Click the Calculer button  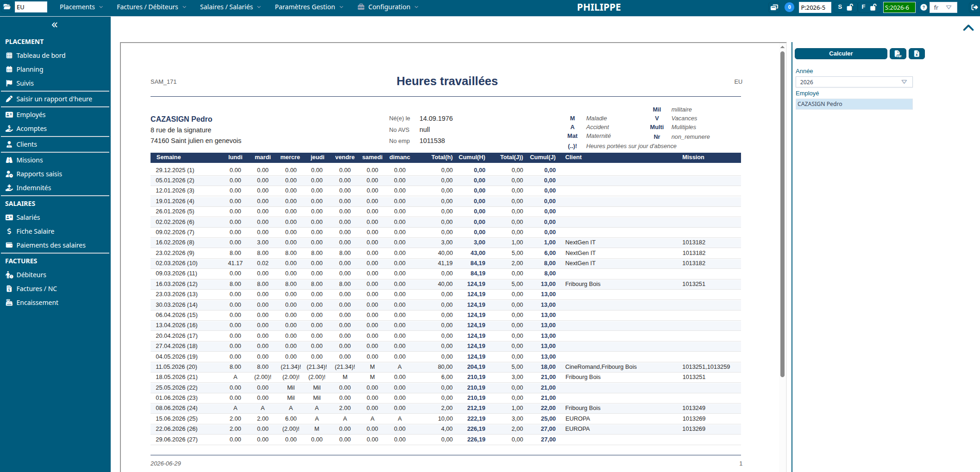pyautogui.click(x=841, y=54)
